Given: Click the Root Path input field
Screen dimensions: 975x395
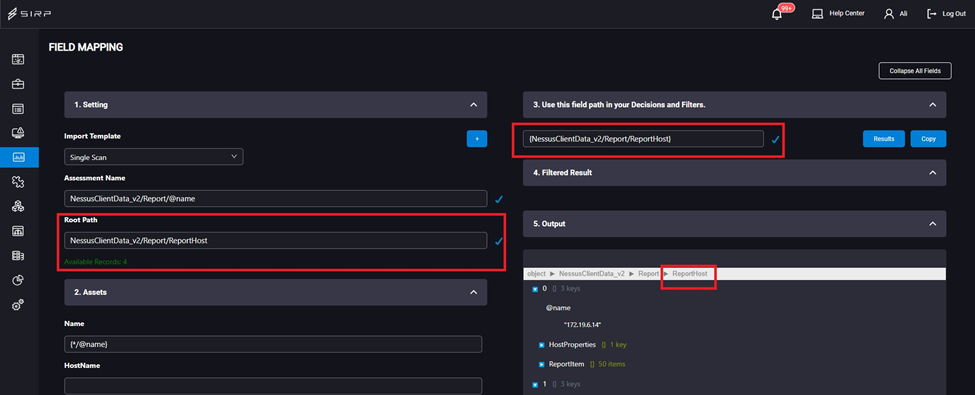Looking at the screenshot, I should coord(275,241).
